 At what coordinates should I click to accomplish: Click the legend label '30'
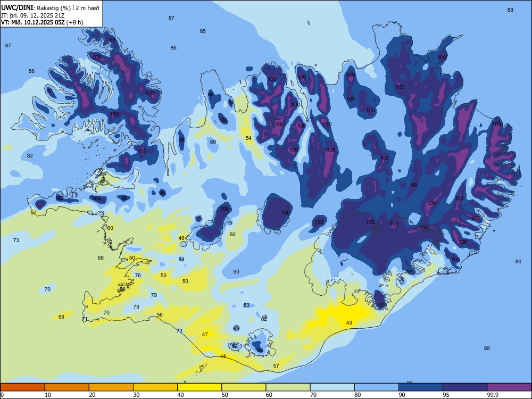[x=136, y=395]
